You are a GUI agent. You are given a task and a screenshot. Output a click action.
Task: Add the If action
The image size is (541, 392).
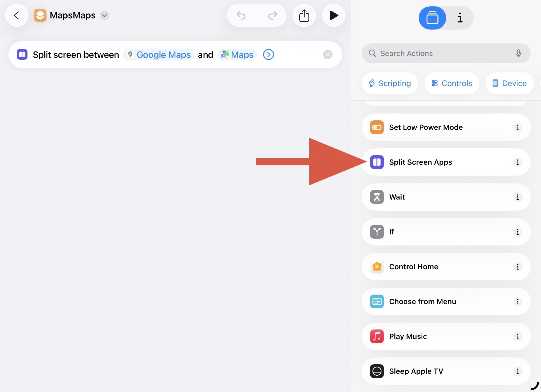pyautogui.click(x=446, y=232)
